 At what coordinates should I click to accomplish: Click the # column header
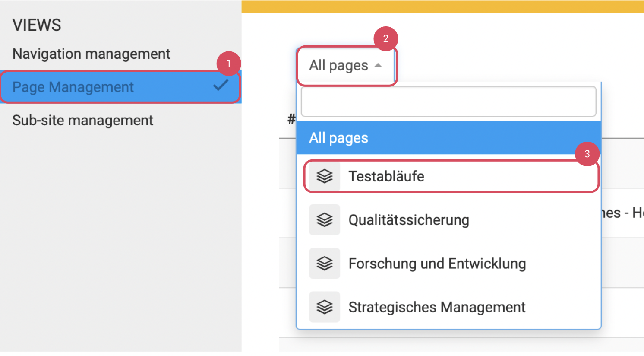(x=291, y=119)
